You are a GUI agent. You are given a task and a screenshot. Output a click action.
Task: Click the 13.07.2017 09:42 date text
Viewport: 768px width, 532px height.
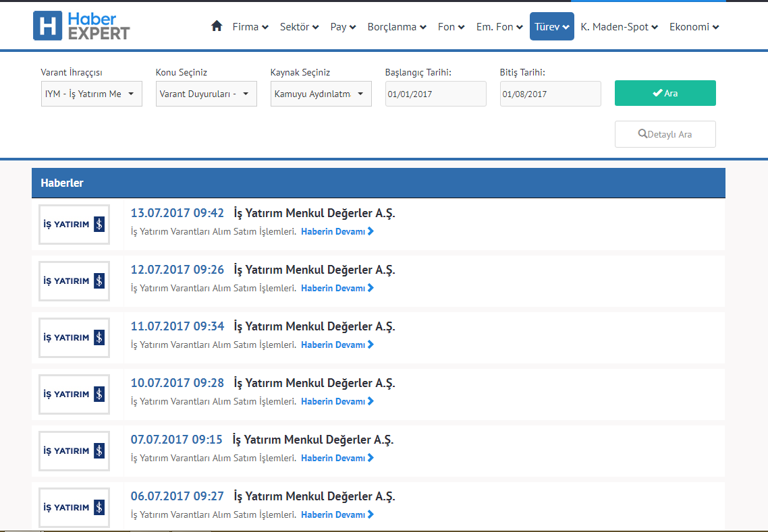[177, 213]
